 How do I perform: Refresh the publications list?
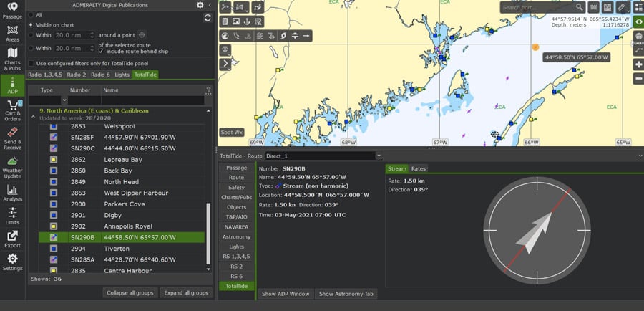(208, 18)
